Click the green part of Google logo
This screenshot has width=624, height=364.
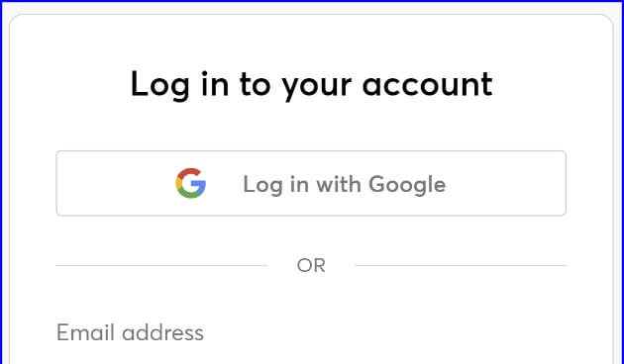click(x=189, y=194)
